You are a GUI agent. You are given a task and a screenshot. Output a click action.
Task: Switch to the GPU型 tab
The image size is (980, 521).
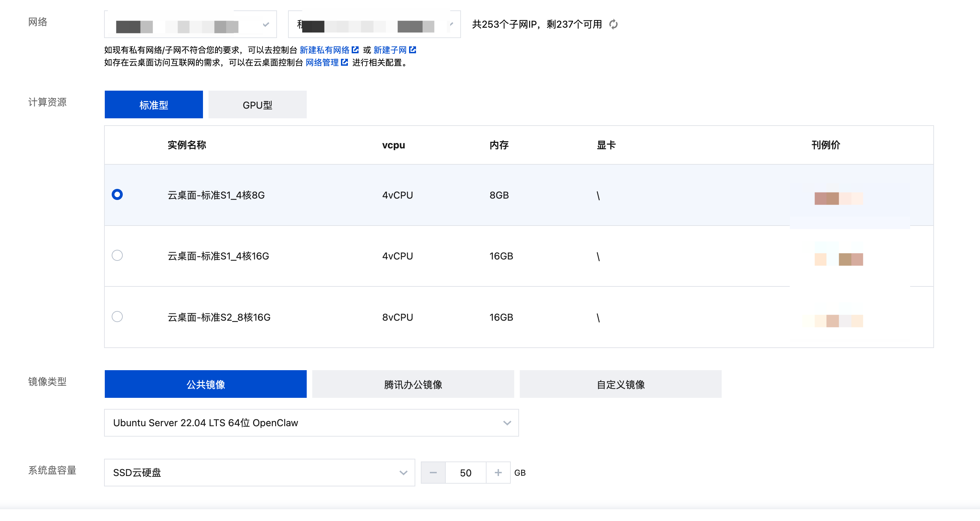258,105
